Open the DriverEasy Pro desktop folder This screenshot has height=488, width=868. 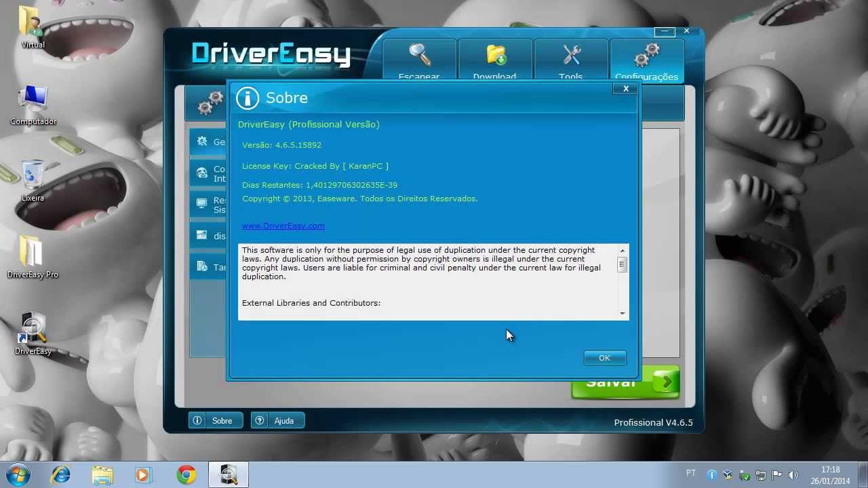coord(33,258)
